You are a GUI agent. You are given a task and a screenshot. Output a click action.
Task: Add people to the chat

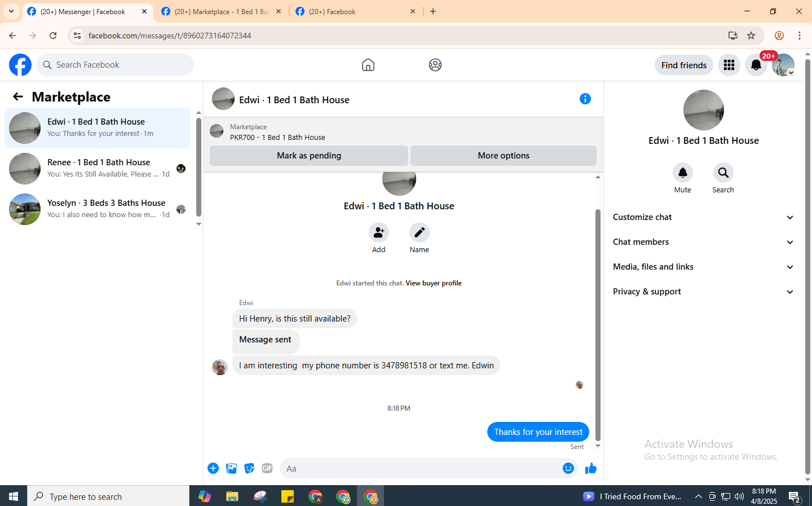[379, 232]
